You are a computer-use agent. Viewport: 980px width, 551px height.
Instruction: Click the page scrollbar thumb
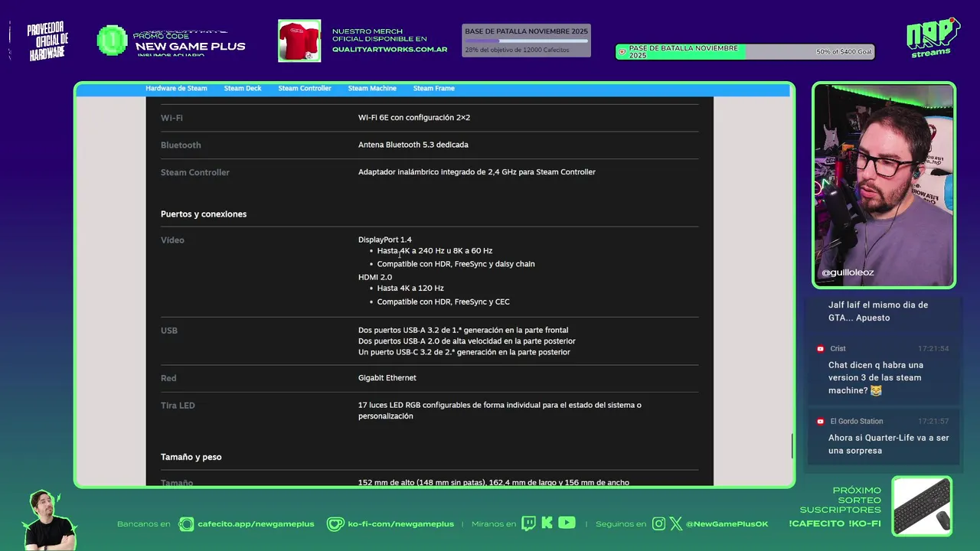point(792,445)
